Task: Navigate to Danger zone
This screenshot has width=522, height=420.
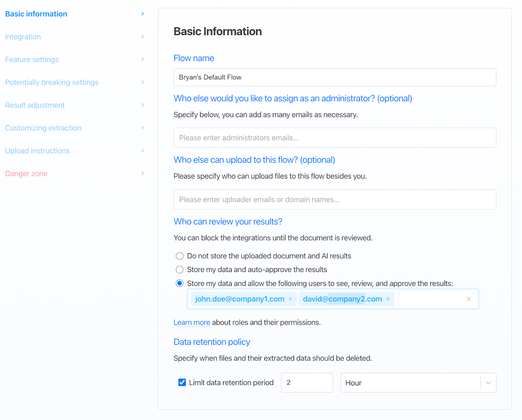Action: pos(26,174)
